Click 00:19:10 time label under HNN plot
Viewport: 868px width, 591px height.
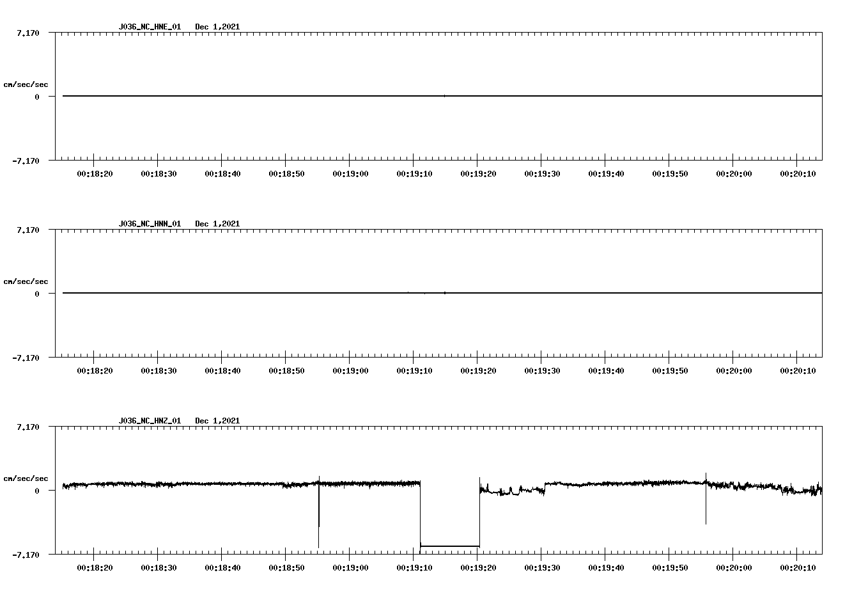(414, 371)
